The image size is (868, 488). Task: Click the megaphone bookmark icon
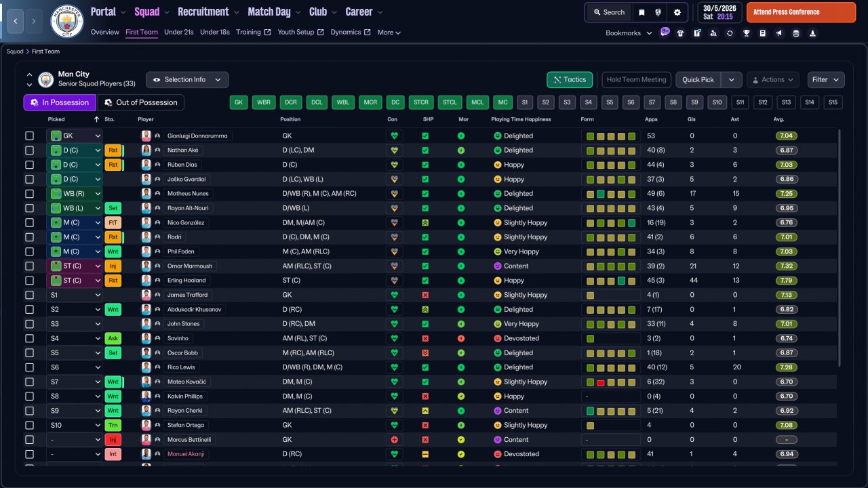(x=779, y=33)
